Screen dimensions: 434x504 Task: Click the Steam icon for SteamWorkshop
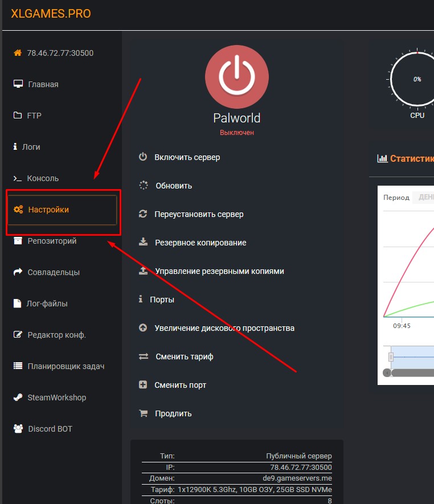[18, 398]
